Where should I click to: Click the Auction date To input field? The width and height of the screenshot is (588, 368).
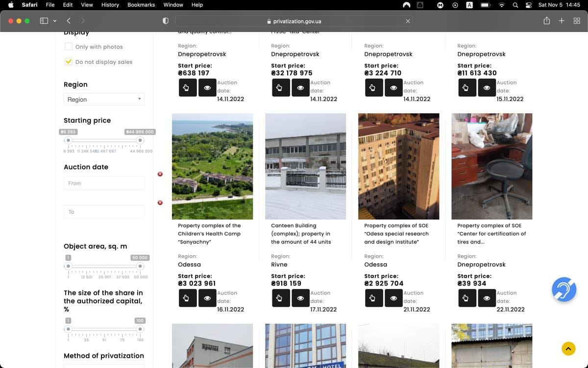pos(104,212)
